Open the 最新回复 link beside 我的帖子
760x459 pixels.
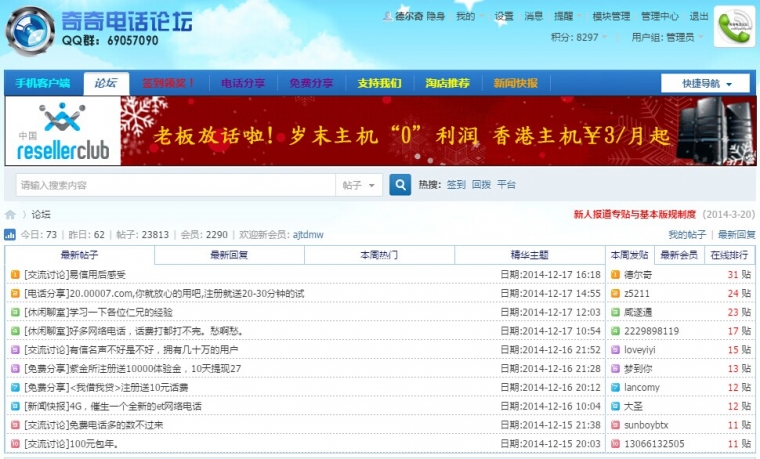[x=736, y=235]
